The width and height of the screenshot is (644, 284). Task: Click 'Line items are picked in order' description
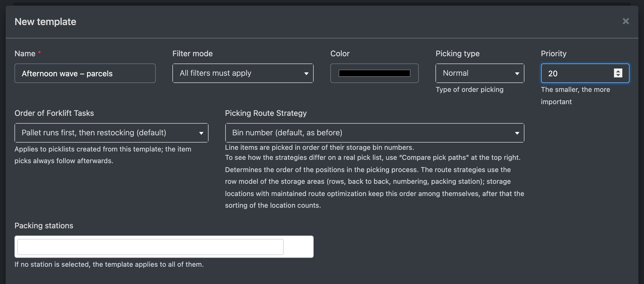pyautogui.click(x=319, y=147)
